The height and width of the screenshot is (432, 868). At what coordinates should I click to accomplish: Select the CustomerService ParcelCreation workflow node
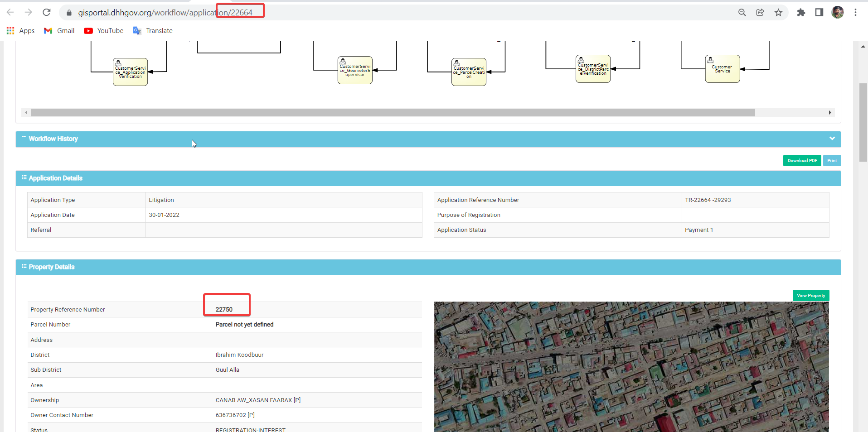(469, 72)
